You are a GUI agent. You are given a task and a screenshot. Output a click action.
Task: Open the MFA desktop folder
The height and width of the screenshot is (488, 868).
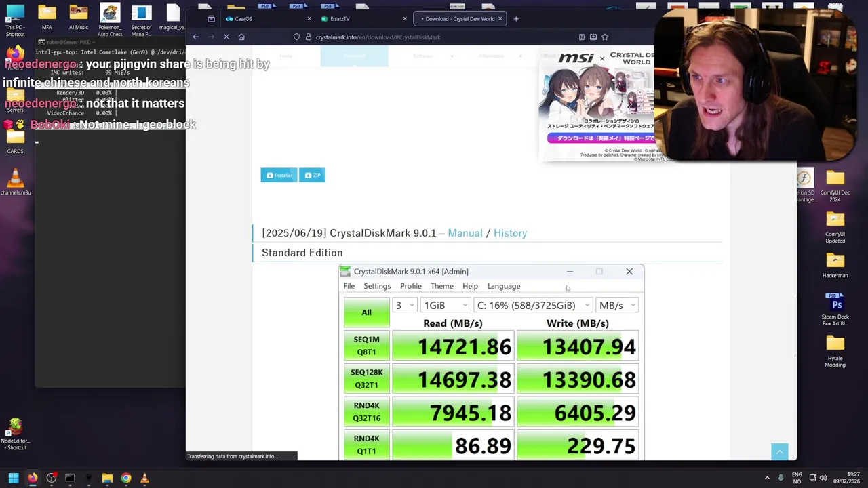[47, 18]
